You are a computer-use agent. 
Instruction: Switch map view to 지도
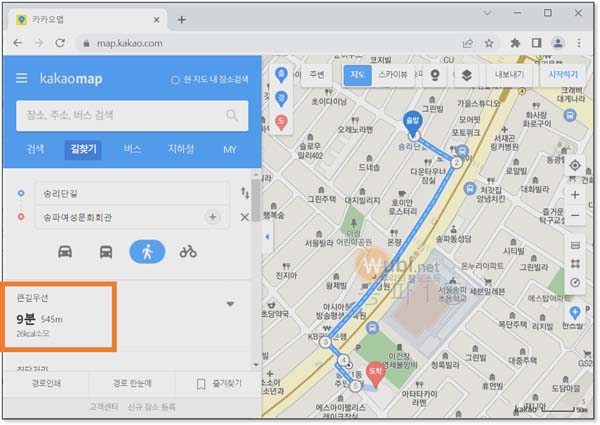(x=357, y=75)
